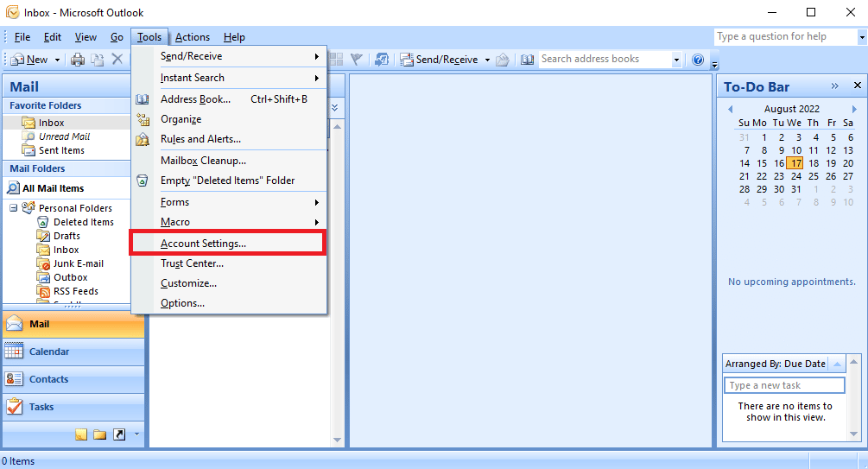Viewport: 868px width, 469px height.
Task: Select Deleted Items folder in tree
Action: (83, 222)
